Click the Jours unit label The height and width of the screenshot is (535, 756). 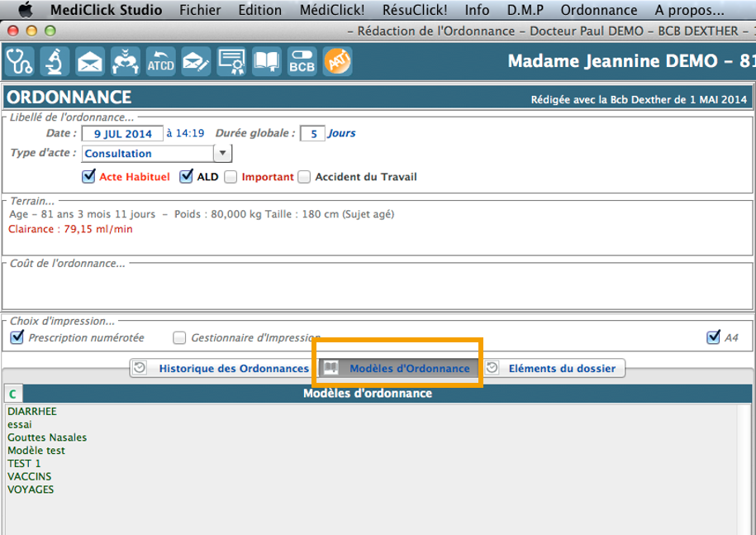pos(342,133)
